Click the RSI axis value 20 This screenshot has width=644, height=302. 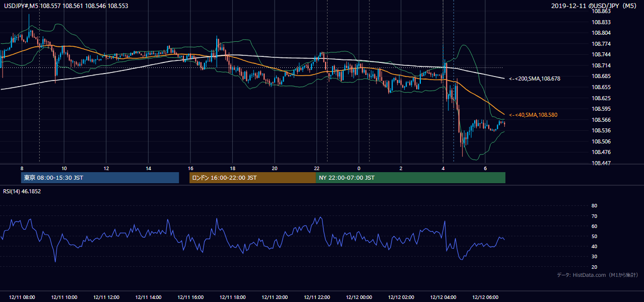[594, 267]
